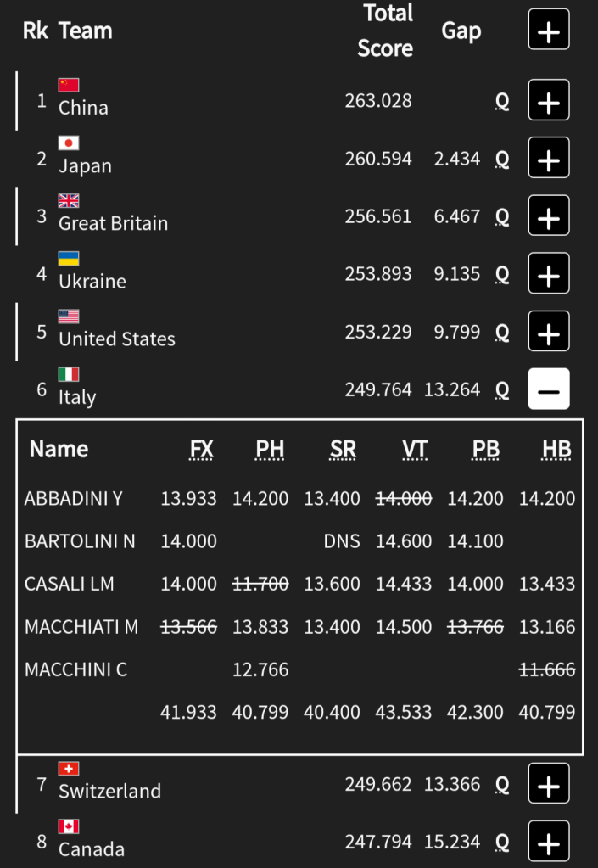The width and height of the screenshot is (598, 868).
Task: Click the PH column header abbreviation
Action: point(270,449)
